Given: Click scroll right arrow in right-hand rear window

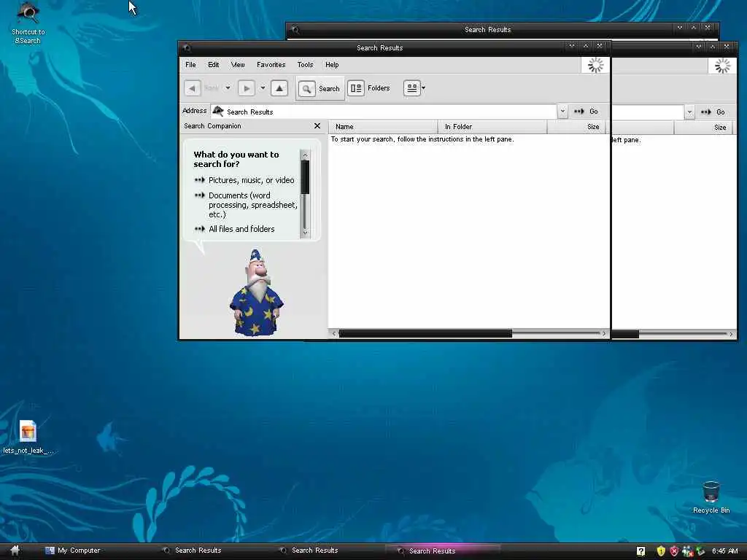Looking at the screenshot, I should (x=731, y=334).
